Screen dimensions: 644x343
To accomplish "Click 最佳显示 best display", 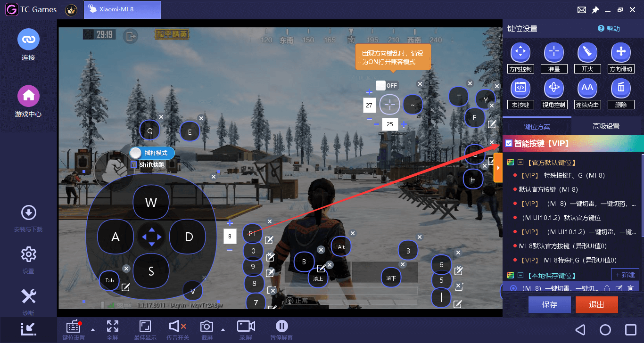I will 145,330.
